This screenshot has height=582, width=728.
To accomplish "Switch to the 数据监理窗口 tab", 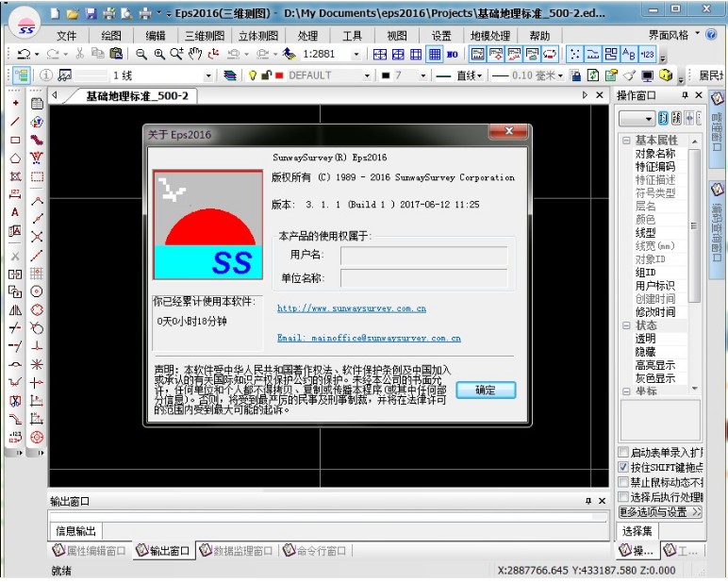I will tap(236, 551).
